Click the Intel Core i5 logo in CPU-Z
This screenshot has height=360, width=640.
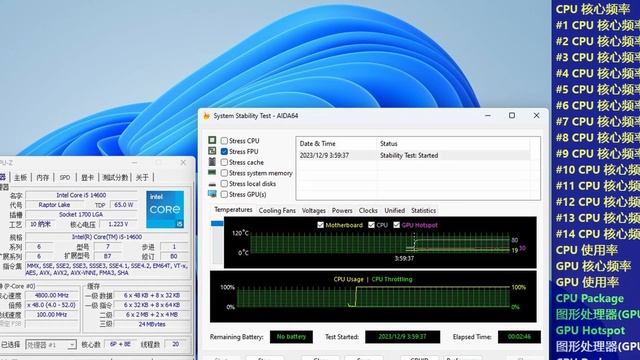click(x=165, y=209)
